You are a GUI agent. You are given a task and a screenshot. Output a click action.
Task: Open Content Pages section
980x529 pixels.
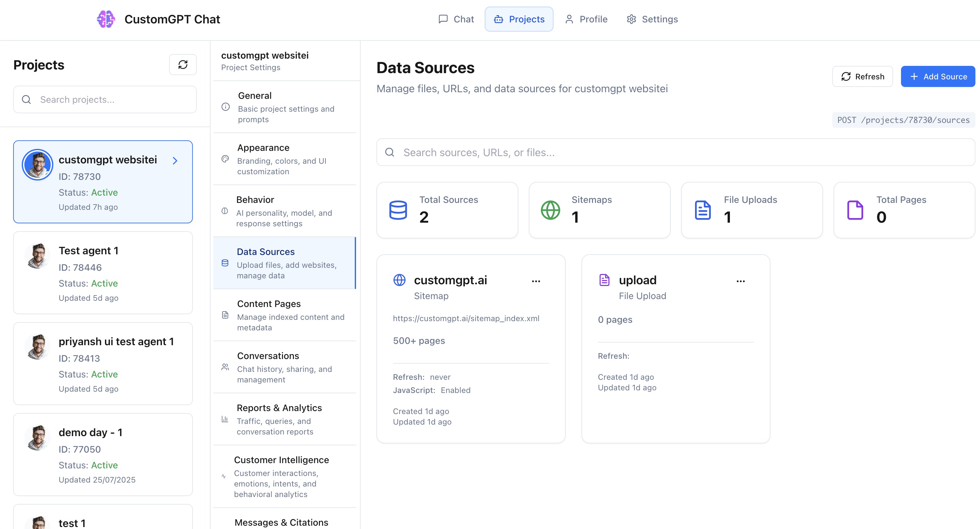pyautogui.click(x=285, y=315)
